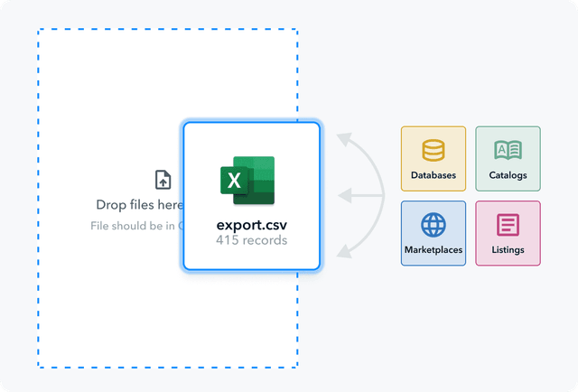Screen dimensions: 578x392
Task: Click the open book Catalogs icon
Action: [508, 150]
